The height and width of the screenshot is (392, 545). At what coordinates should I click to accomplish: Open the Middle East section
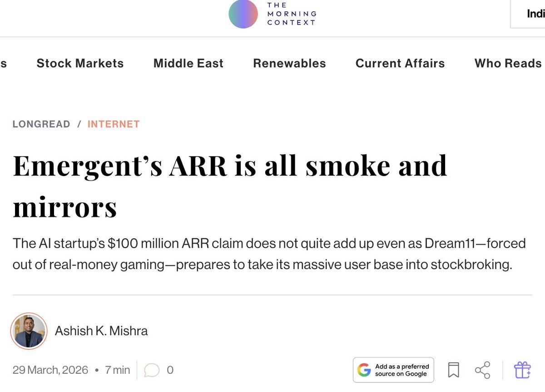188,64
